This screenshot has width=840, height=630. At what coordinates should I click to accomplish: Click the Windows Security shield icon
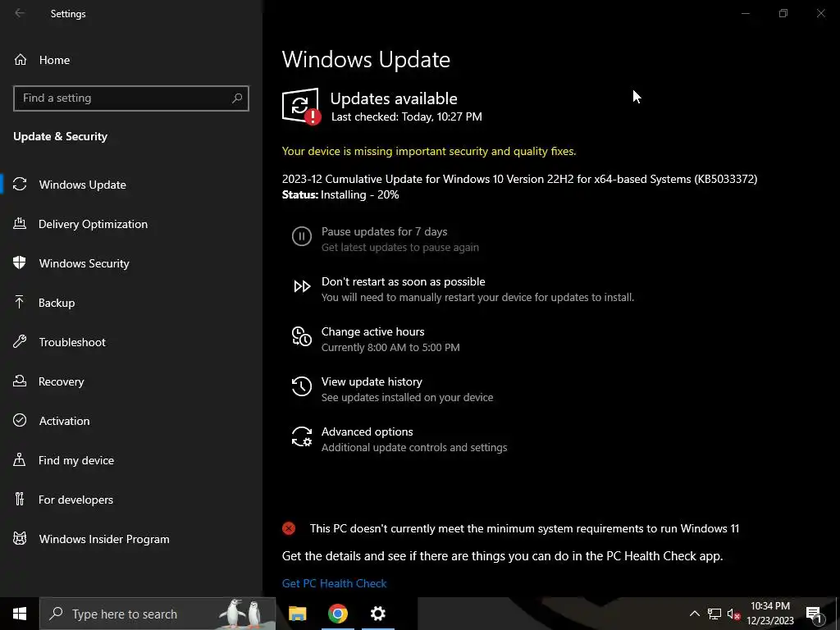pyautogui.click(x=20, y=263)
